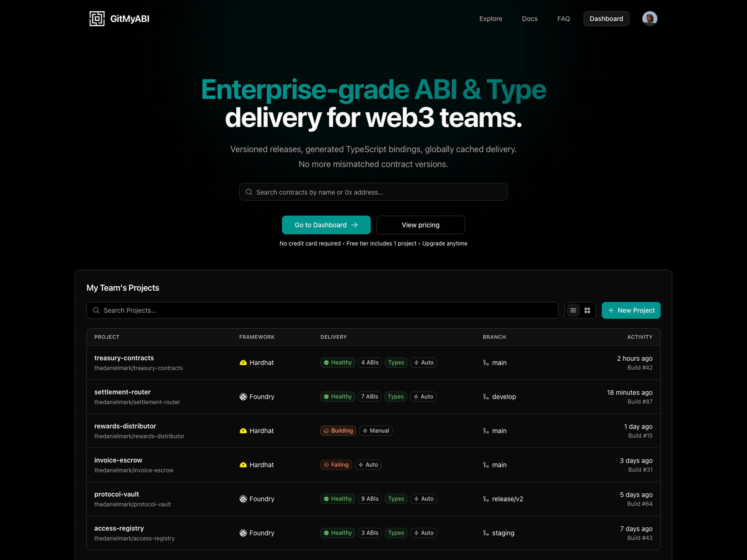Viewport: 747px width, 560px height.
Task: Click the Dashboard button in header
Action: pos(606,19)
